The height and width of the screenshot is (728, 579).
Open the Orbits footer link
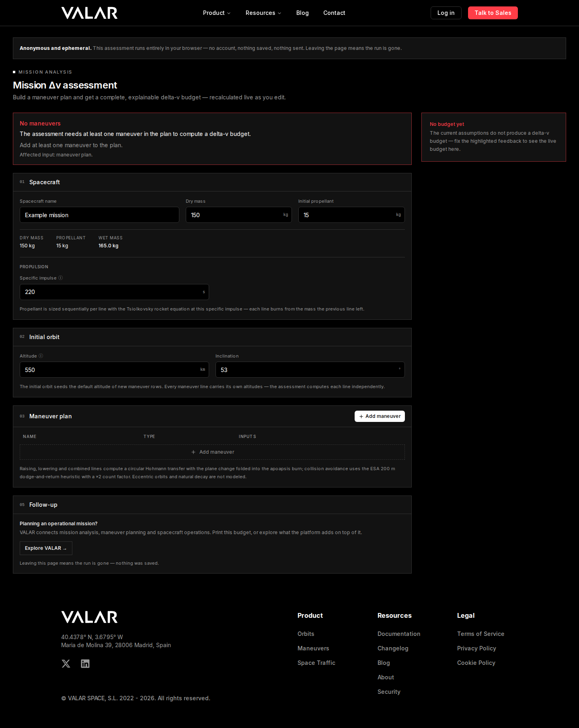tap(306, 634)
